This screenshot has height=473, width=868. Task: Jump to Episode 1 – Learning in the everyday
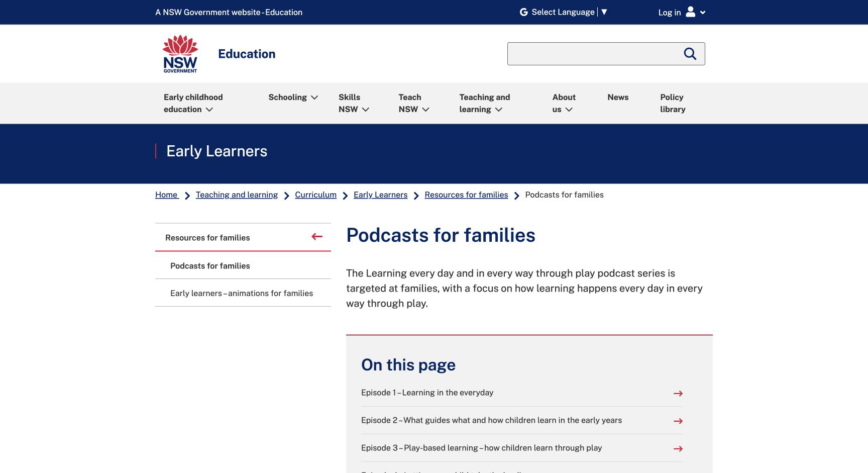(427, 393)
